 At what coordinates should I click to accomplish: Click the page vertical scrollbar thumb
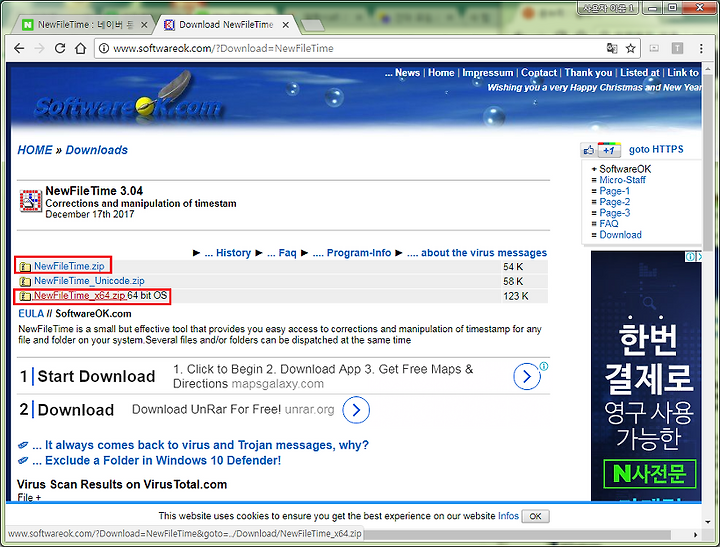(x=708, y=161)
